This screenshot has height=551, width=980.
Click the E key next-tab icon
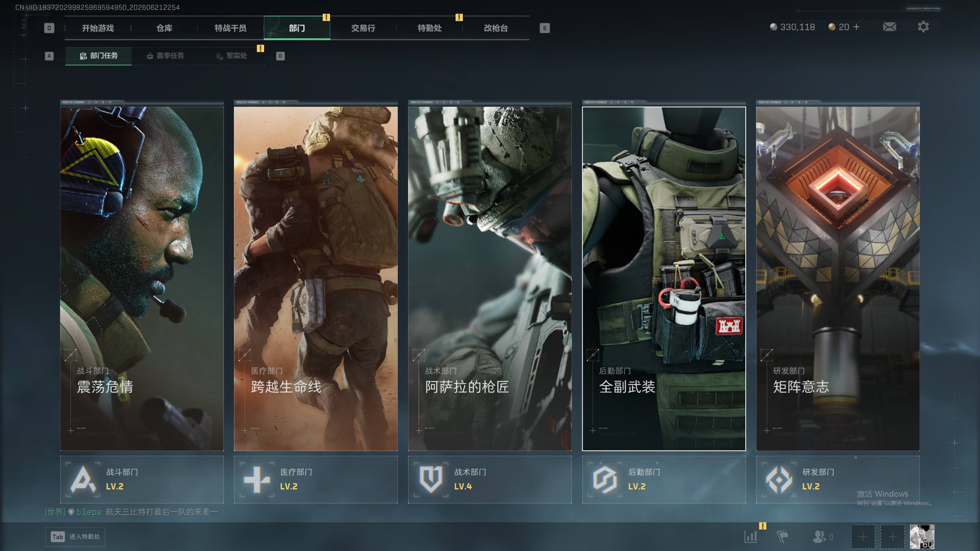(x=544, y=28)
